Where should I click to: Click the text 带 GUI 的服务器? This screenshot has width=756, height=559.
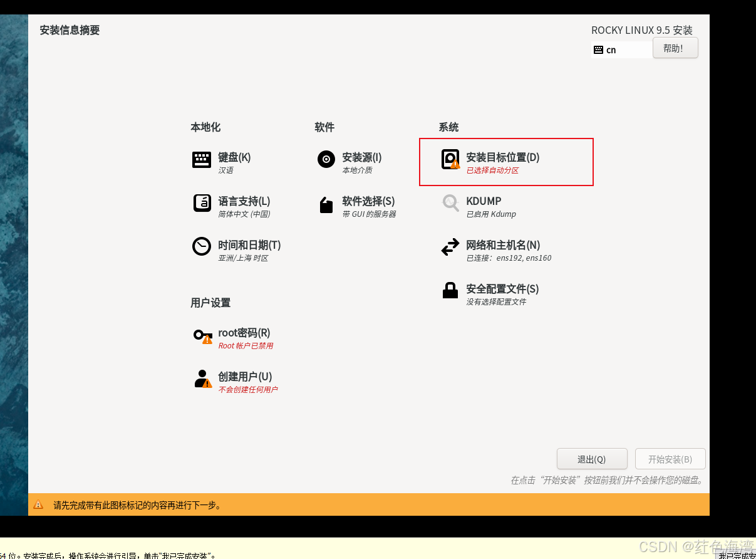369,214
